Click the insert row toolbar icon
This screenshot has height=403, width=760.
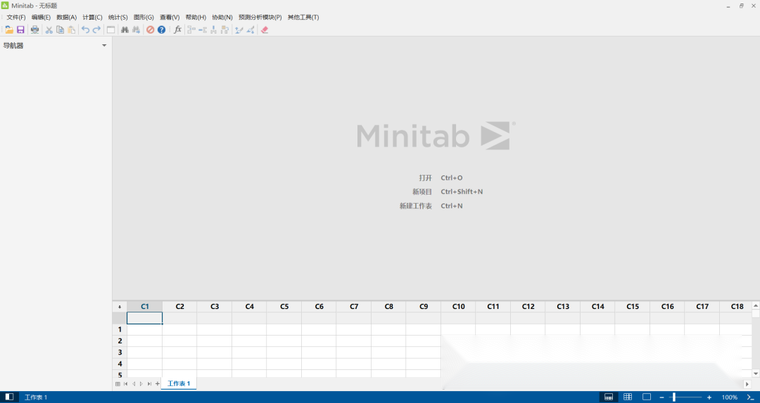coord(203,30)
